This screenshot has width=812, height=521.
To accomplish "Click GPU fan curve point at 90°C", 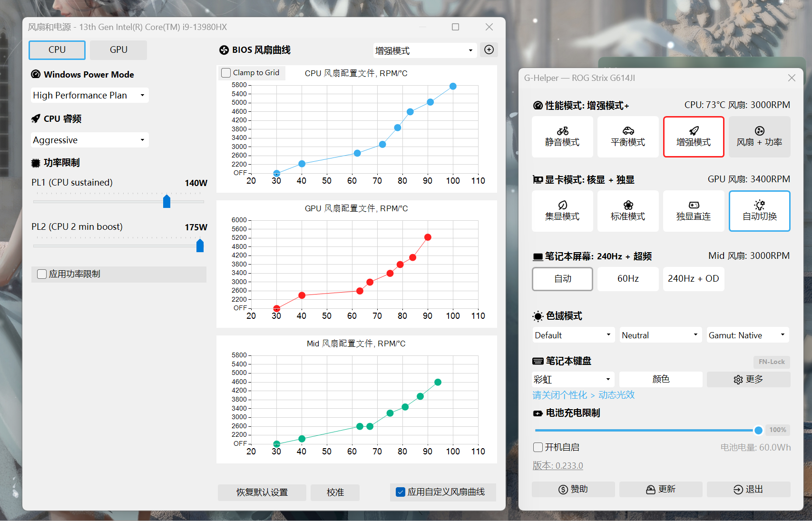I will pyautogui.click(x=428, y=237).
